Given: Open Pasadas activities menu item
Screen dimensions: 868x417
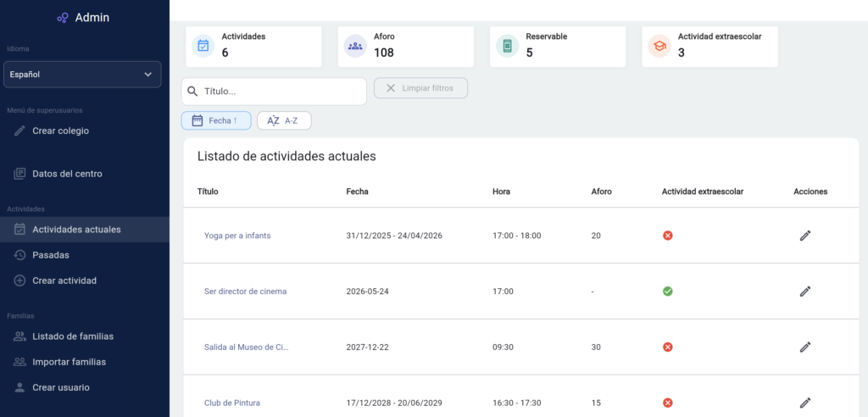Looking at the screenshot, I should (50, 255).
